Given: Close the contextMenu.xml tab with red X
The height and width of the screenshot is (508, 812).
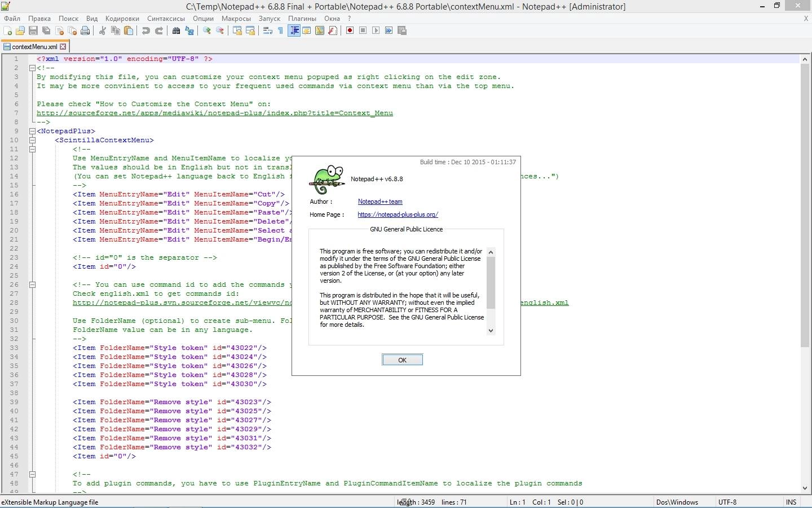Looking at the screenshot, I should (x=63, y=47).
